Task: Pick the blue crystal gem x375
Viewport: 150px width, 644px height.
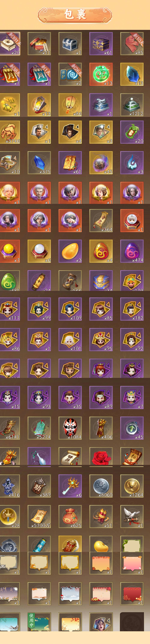Action: coord(39,163)
